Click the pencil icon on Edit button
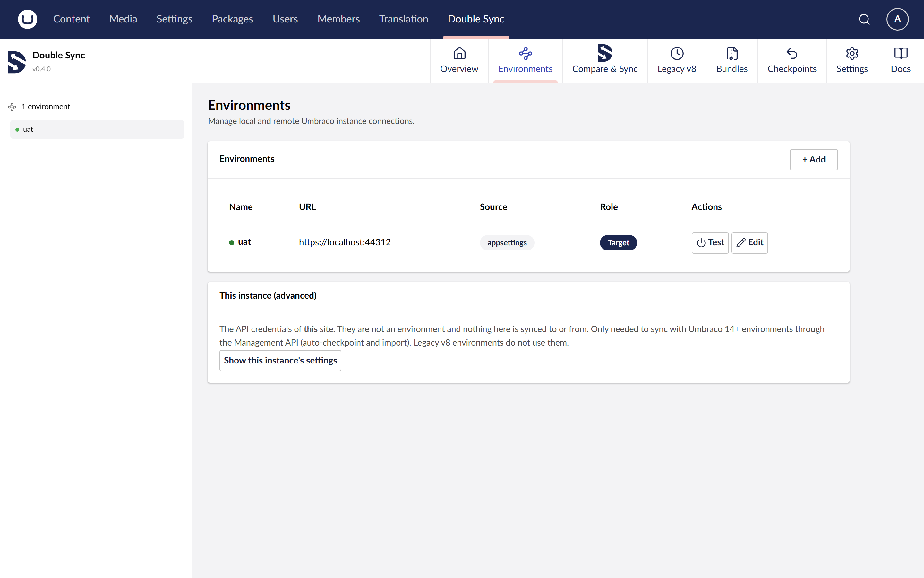924x578 pixels. tap(741, 243)
